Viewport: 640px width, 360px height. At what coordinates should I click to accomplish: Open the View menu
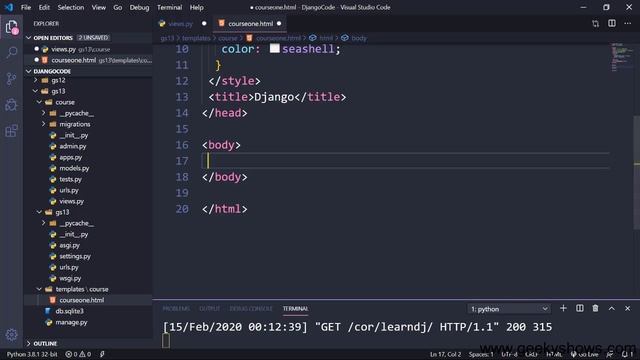[x=98, y=7]
